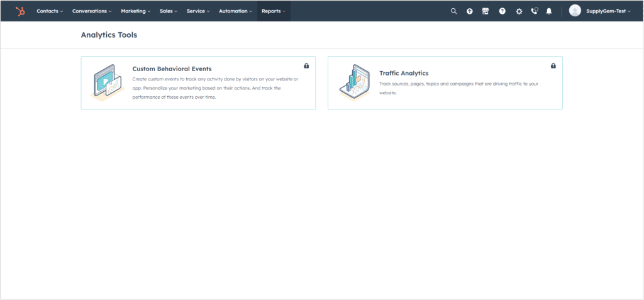Open the SupplyGem-Test account dropdown
This screenshot has height=300, width=644.
[608, 11]
